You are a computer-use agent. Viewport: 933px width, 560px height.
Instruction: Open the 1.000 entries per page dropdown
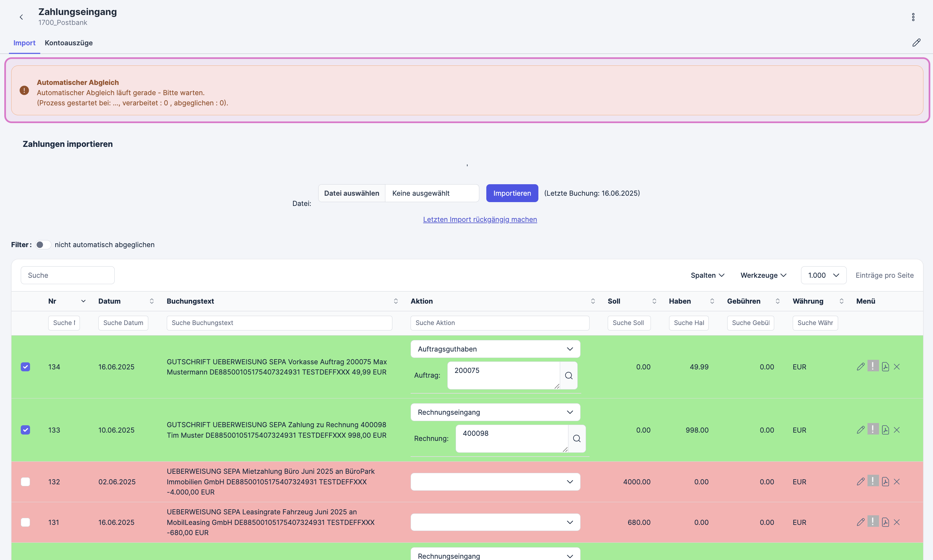tap(823, 275)
